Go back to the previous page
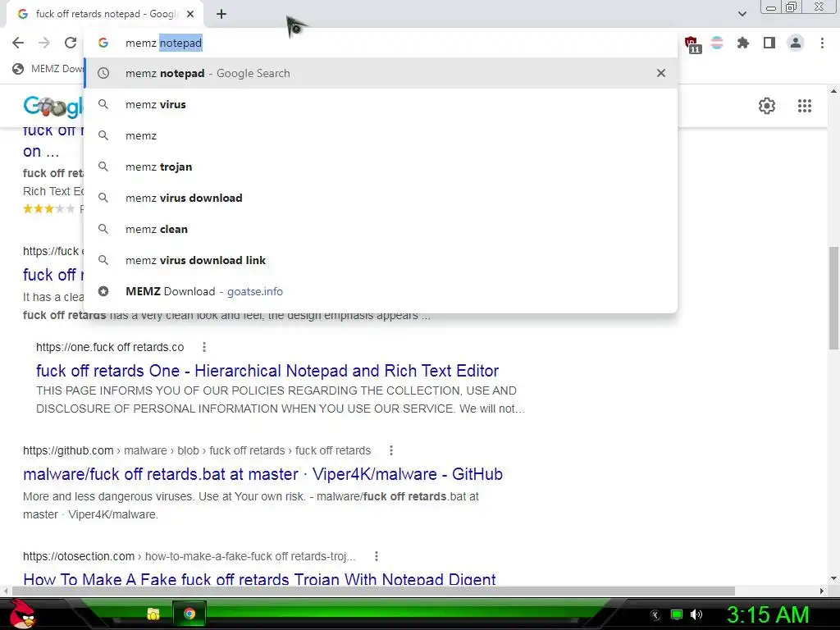This screenshot has width=840, height=630. 18,43
